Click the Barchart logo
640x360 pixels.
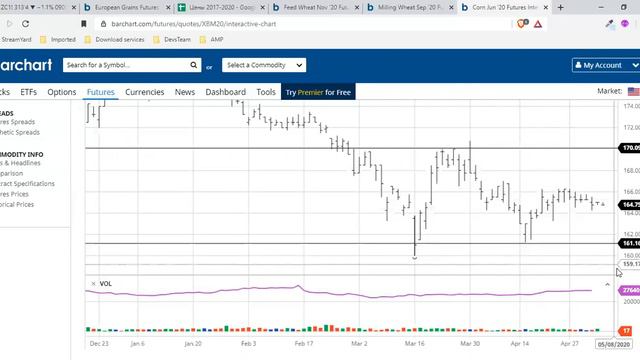[26, 65]
